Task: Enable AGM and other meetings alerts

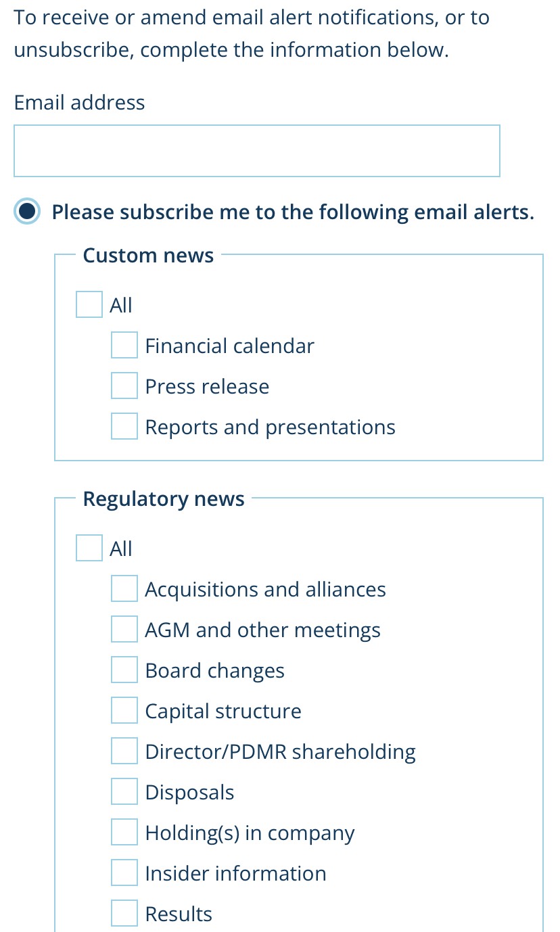Action: click(124, 630)
